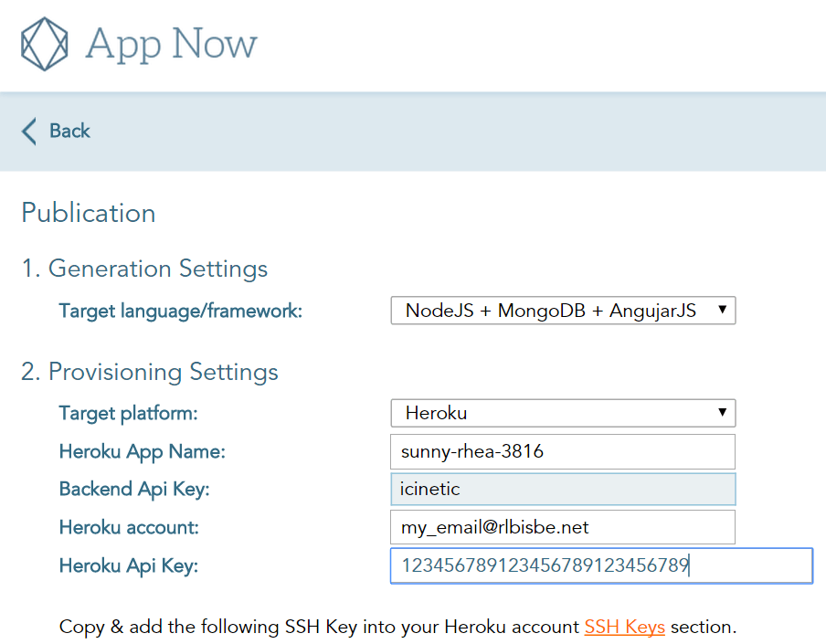The image size is (826, 644).
Task: Select Heroku from the platform dropdown
Action: (x=563, y=413)
